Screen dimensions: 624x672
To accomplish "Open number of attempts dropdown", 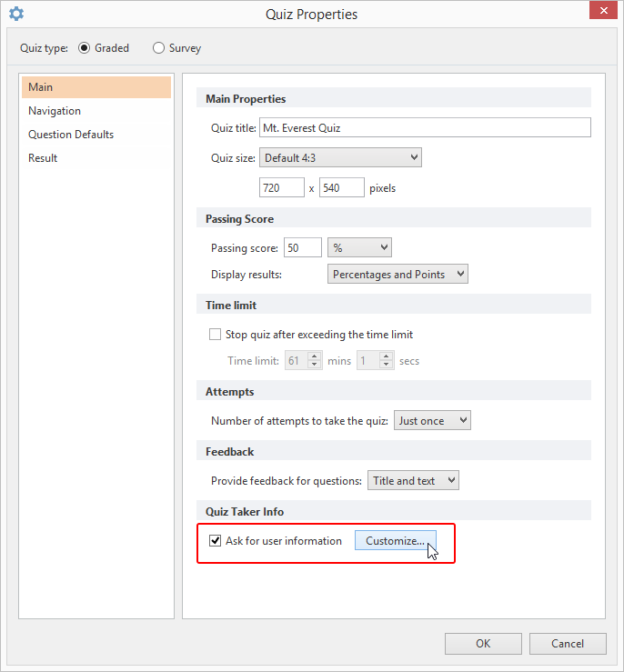I will click(432, 421).
